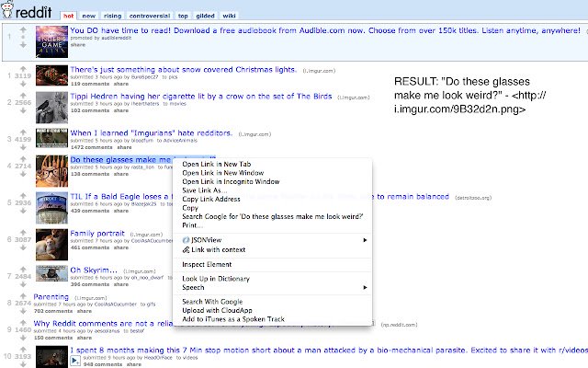The image size is (588, 368).
Task: Upvote the stop motion short post
Action: (x=23, y=350)
